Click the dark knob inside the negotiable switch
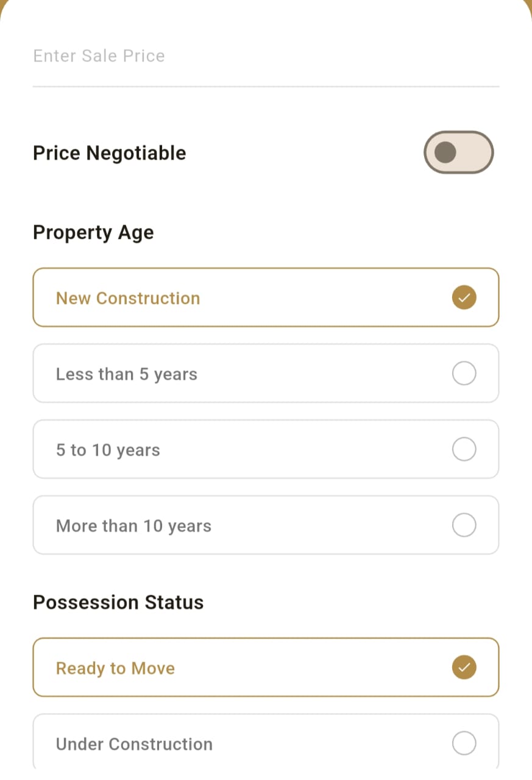This screenshot has height=780, width=532. click(x=446, y=152)
